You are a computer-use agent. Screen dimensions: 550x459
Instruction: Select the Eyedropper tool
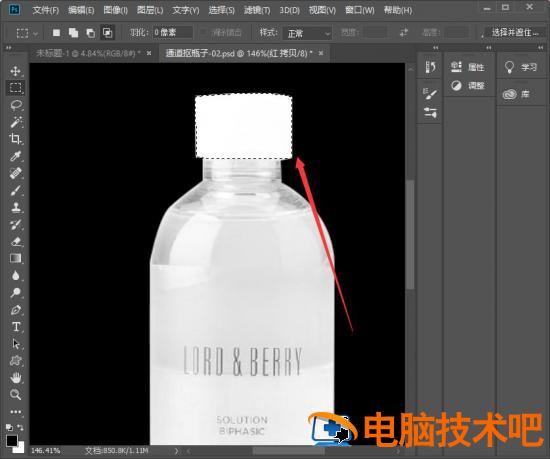pos(15,156)
